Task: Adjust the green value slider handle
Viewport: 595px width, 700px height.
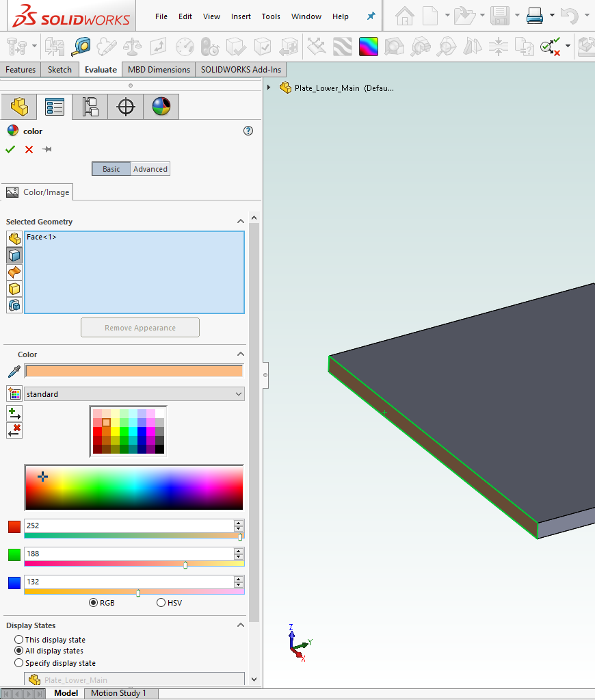Action: pyautogui.click(x=185, y=565)
